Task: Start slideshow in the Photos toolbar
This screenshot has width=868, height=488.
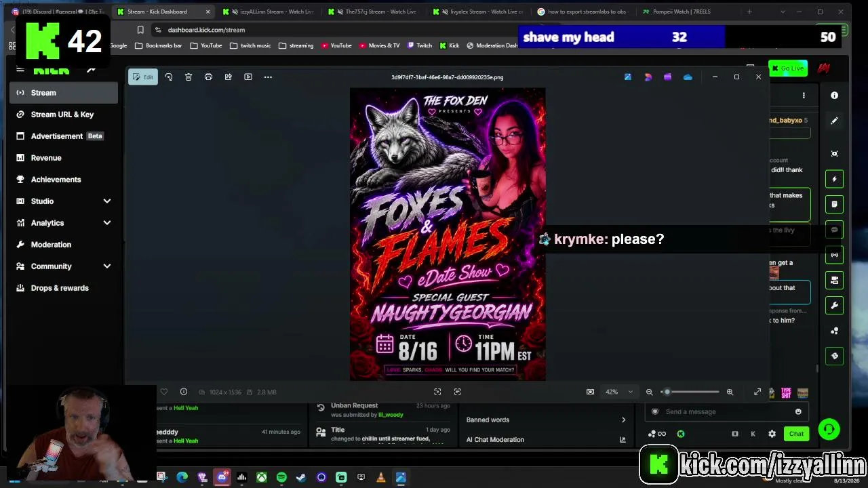Action: point(248,77)
